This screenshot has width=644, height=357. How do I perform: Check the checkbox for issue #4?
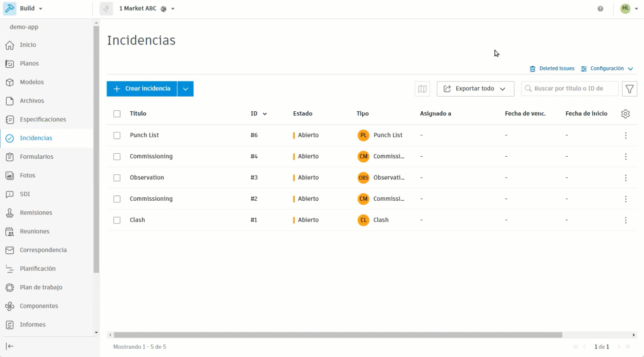coord(117,157)
